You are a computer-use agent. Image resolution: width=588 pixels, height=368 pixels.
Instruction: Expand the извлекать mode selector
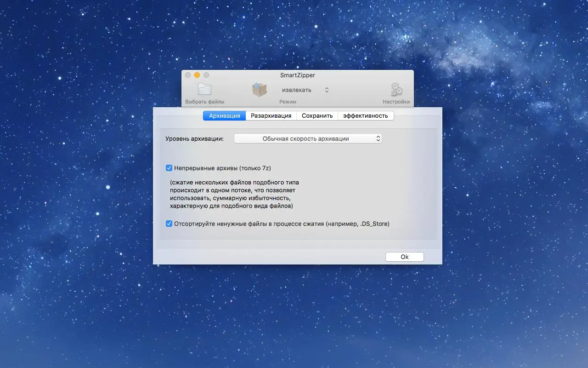[x=303, y=90]
